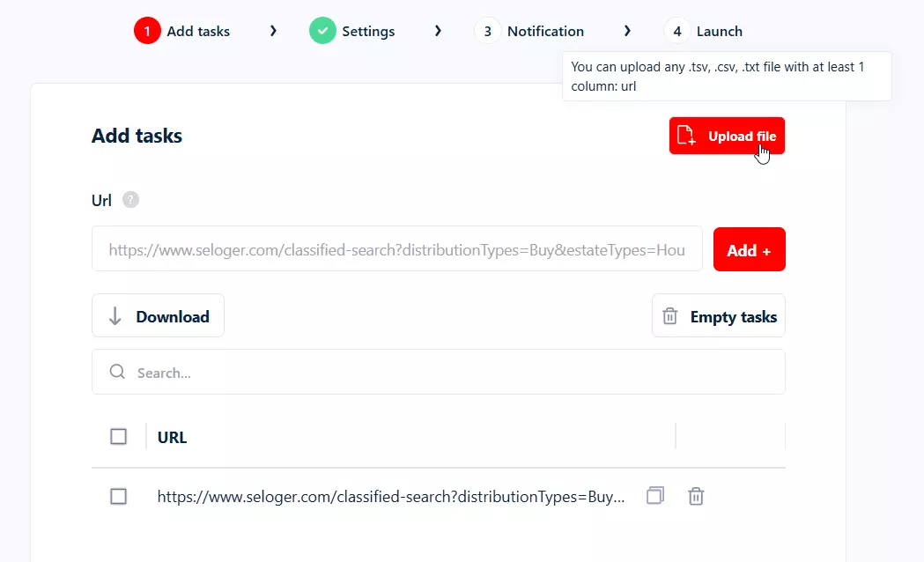
Task: Go to the Settings step
Action: coord(352,31)
